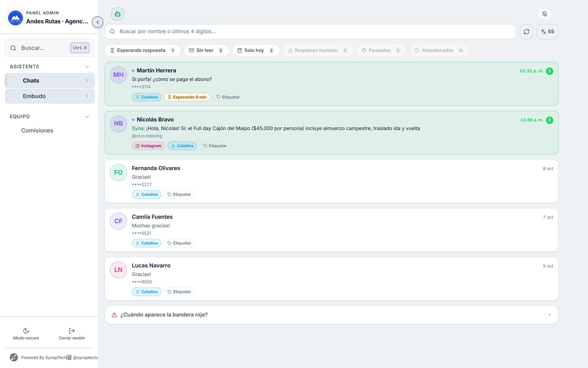Refresh the chat list
The height and width of the screenshot is (368, 588).
(526, 32)
